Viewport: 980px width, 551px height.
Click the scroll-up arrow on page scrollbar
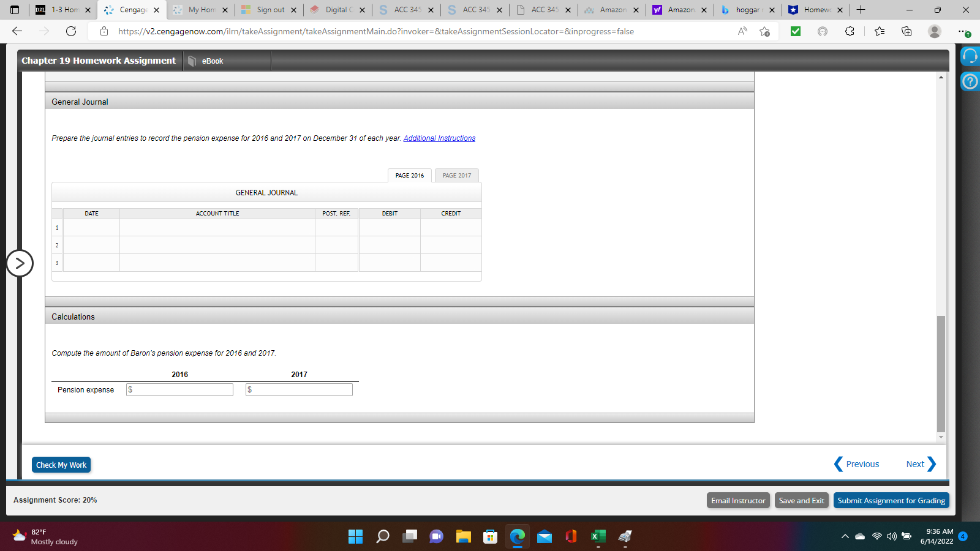pos(941,76)
